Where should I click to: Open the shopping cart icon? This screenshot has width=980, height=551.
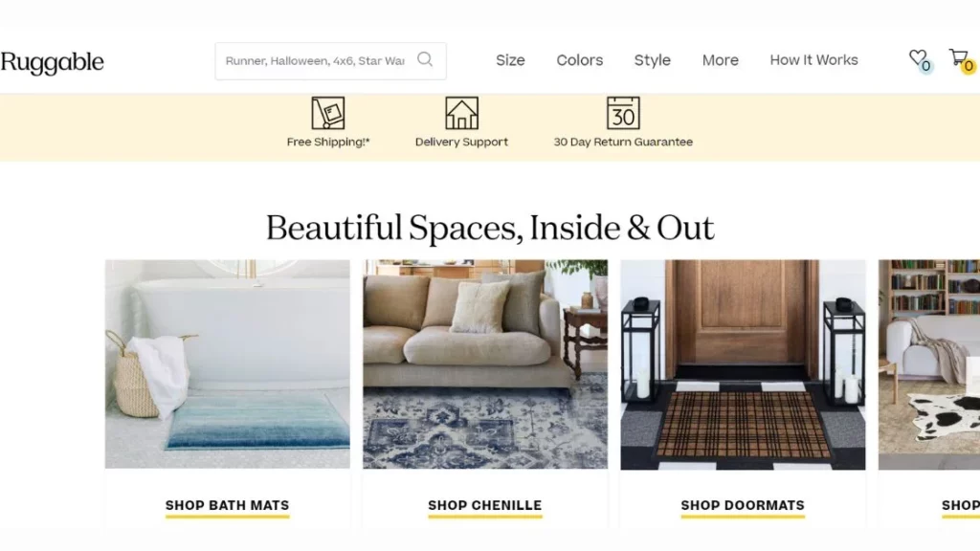[x=958, y=56]
